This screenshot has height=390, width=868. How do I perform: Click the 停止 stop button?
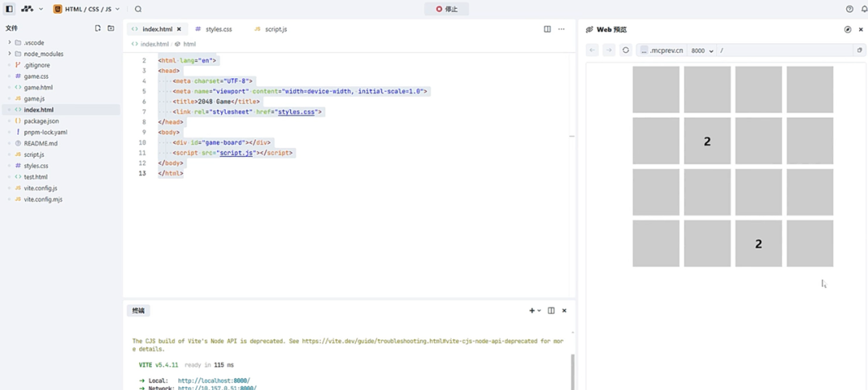446,9
